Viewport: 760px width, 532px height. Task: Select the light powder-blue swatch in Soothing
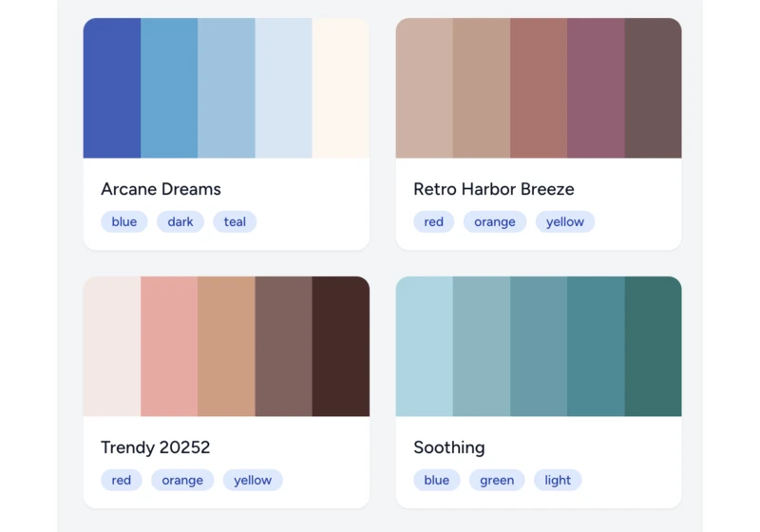[425, 347]
